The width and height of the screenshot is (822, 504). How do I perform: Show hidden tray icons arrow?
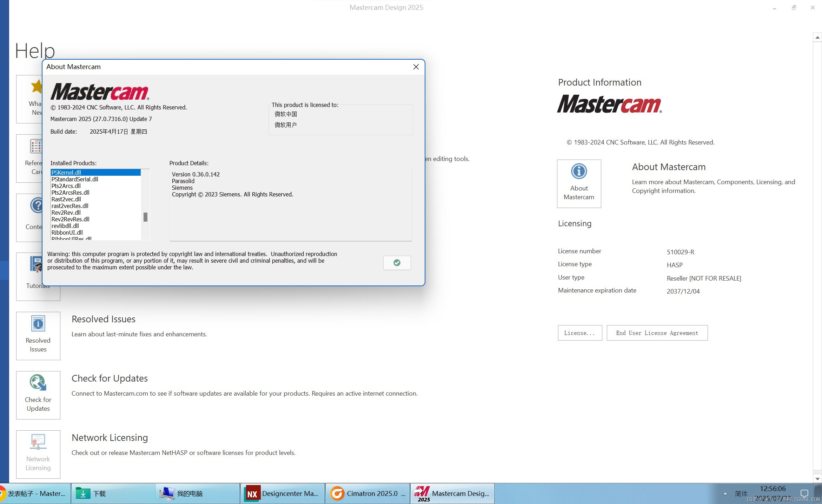[x=725, y=493]
